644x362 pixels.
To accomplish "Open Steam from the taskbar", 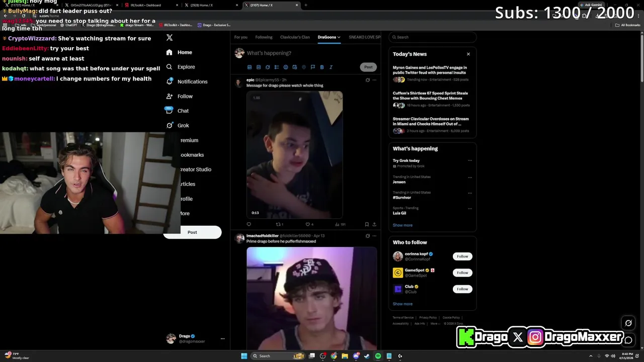I will [x=367, y=356].
